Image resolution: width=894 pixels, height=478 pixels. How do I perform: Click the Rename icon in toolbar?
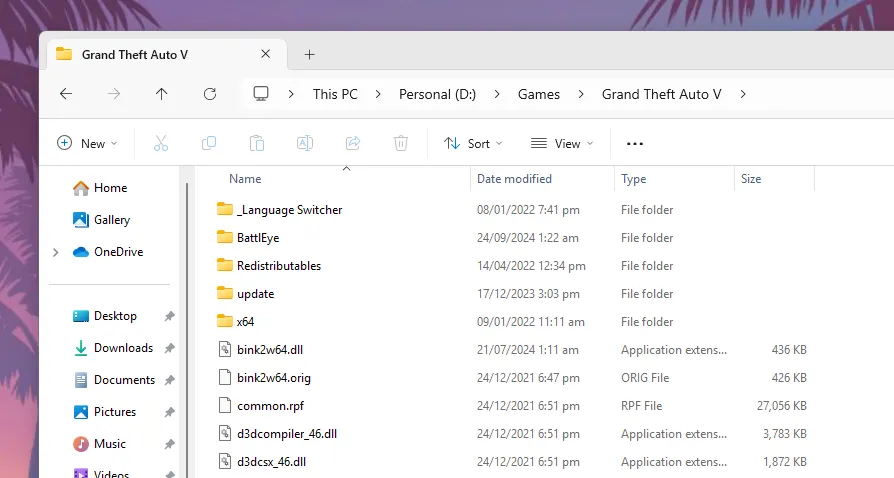click(x=305, y=143)
